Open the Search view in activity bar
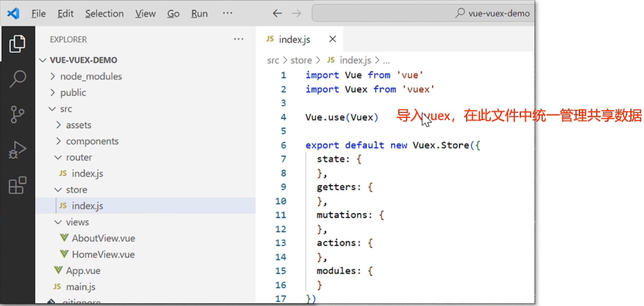 pos(17,79)
